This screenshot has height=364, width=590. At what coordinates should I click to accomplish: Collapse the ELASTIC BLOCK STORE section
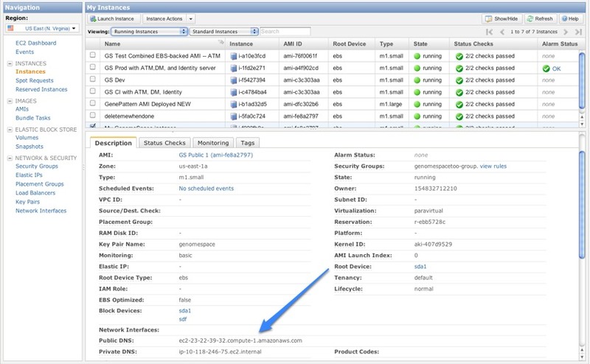click(10, 130)
